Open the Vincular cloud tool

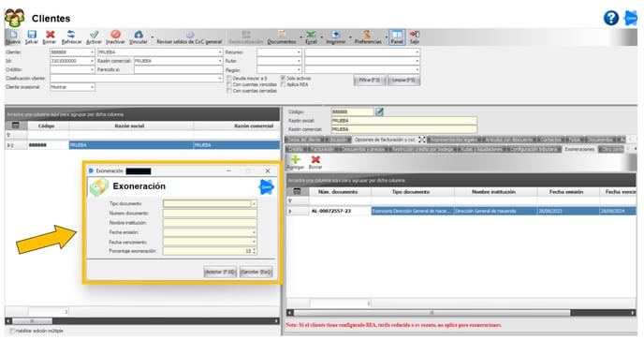(139, 37)
